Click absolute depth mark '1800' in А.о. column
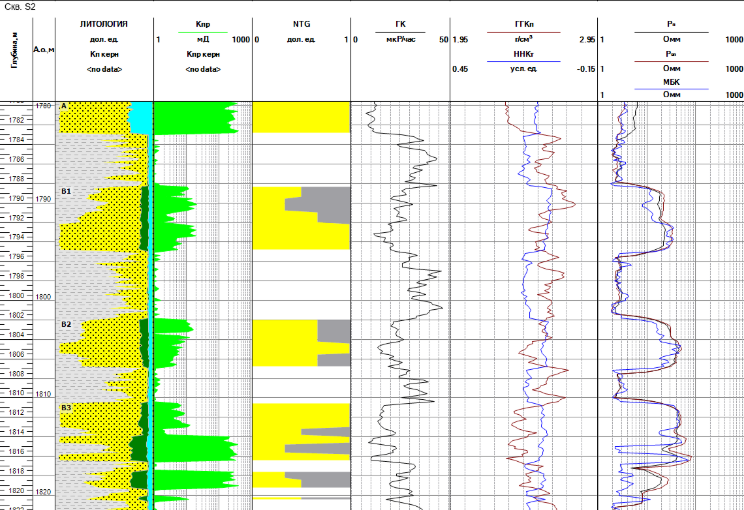This screenshot has width=744, height=510. click(x=43, y=297)
